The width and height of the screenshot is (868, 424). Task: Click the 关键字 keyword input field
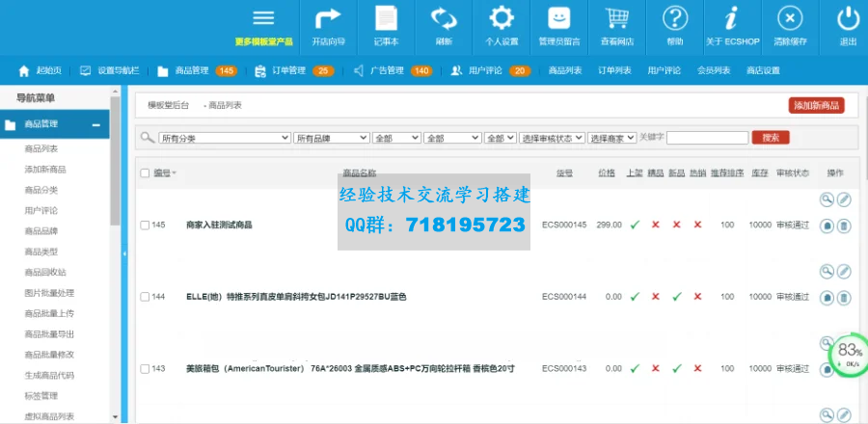tap(707, 139)
